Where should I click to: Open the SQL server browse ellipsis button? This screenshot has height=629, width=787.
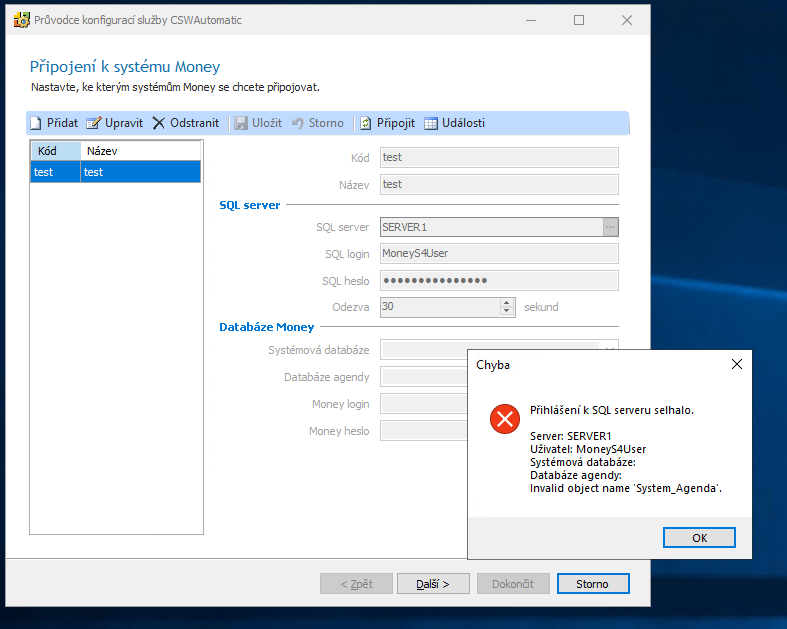(610, 227)
